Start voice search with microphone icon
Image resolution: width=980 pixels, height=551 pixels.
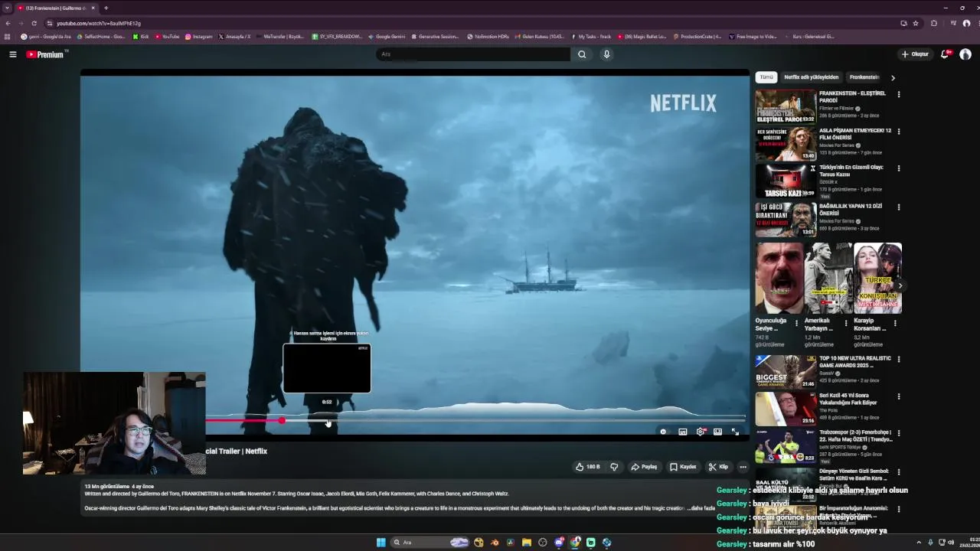click(x=606, y=54)
